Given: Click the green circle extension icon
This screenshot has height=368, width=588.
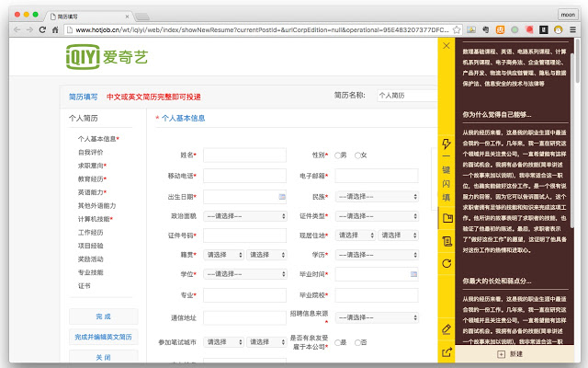Looking at the screenshot, I should (x=514, y=29).
